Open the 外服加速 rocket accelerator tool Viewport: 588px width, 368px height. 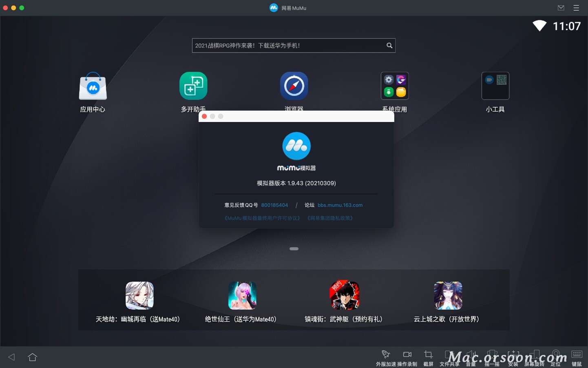pos(386,357)
